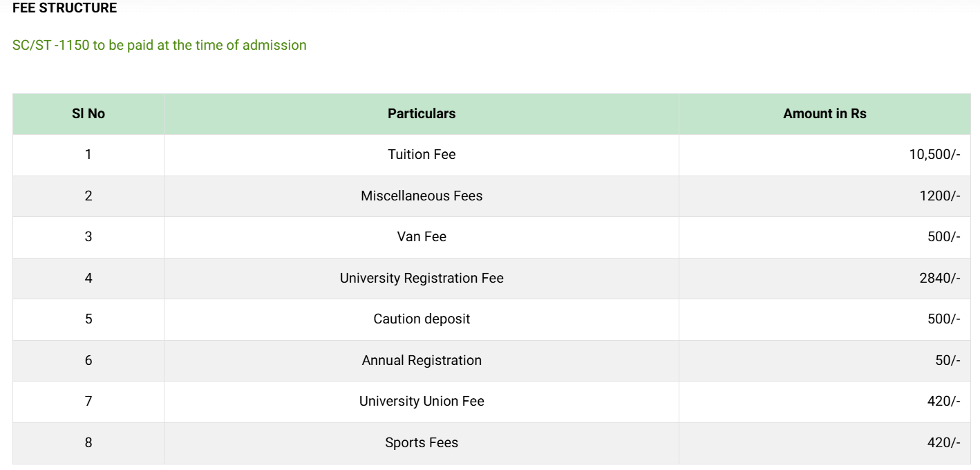This screenshot has height=470, width=980.
Task: Select the Tuition Fee cell
Action: [422, 155]
